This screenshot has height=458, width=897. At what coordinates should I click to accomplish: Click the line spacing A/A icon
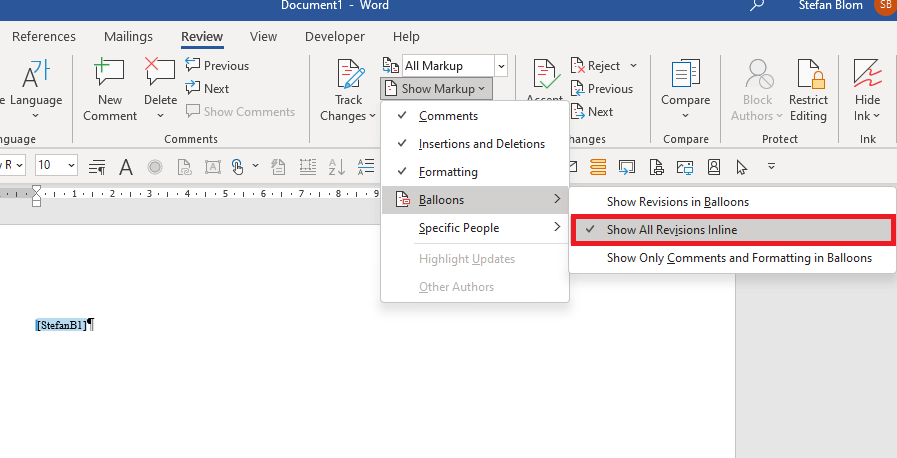click(x=366, y=167)
